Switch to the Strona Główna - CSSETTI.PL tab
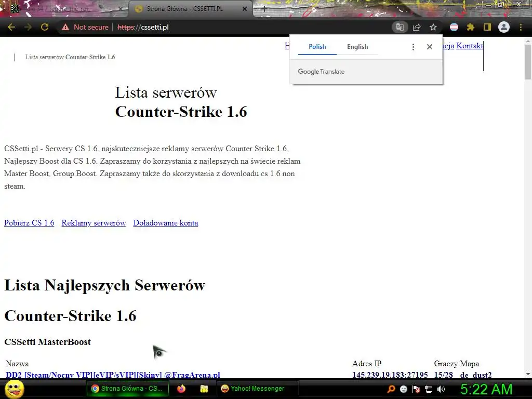The height and width of the screenshot is (399, 532). coord(191,9)
